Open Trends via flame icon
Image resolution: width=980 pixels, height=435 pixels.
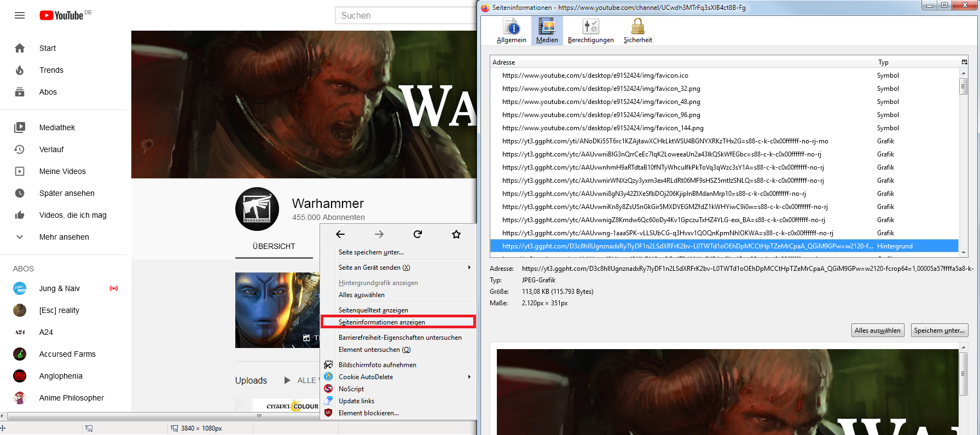[x=20, y=70]
